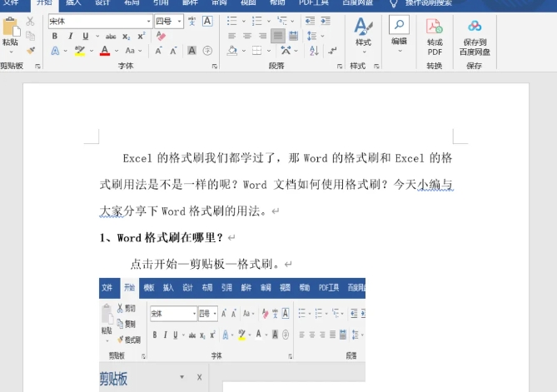Image resolution: width=557 pixels, height=392 pixels.
Task: Click the Strikethrough abc icon
Action: (x=111, y=36)
